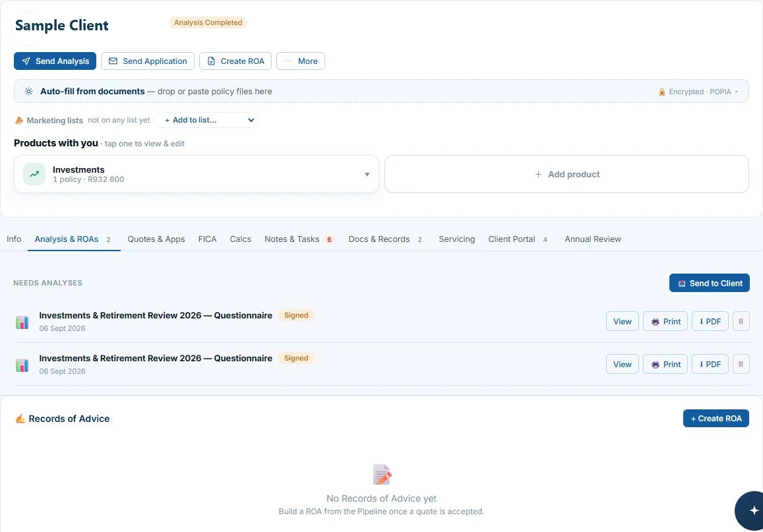Expand the Investments product card arrow
Viewport: 763px width, 532px height.
click(367, 175)
